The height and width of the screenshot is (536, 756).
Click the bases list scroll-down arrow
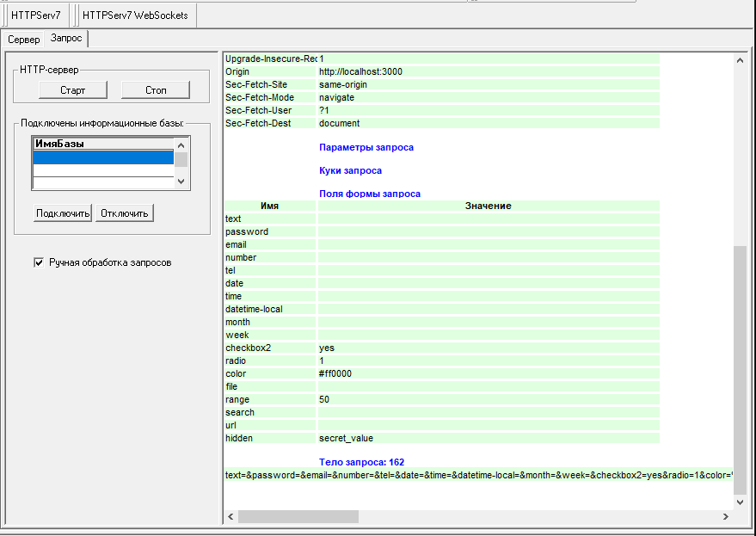(181, 182)
